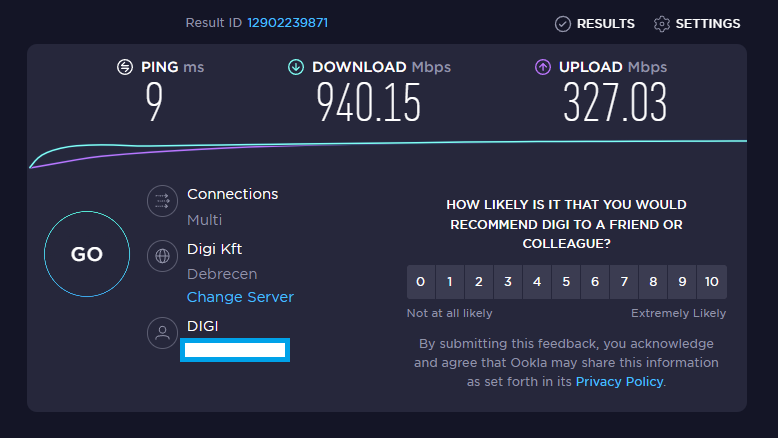The height and width of the screenshot is (438, 778).
Task: Click the Connections multi-arrow icon
Action: point(162,202)
